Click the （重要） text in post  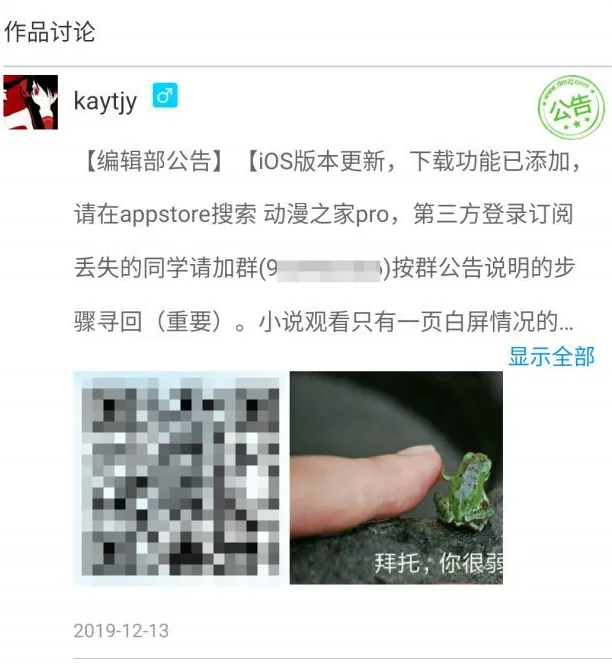pos(189,322)
